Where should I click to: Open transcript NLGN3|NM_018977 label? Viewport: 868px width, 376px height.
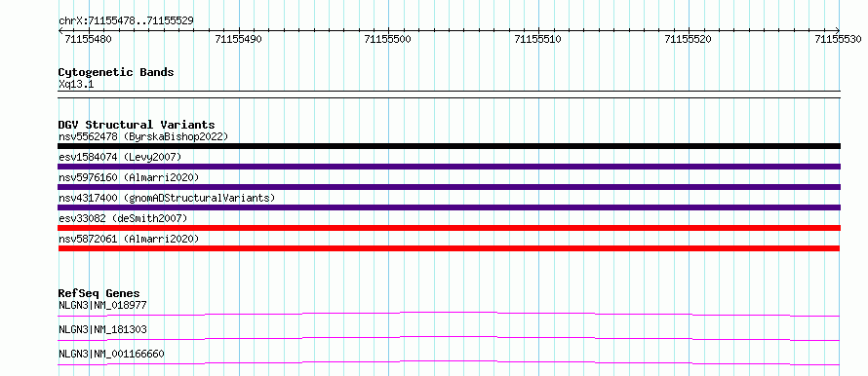click(102, 305)
